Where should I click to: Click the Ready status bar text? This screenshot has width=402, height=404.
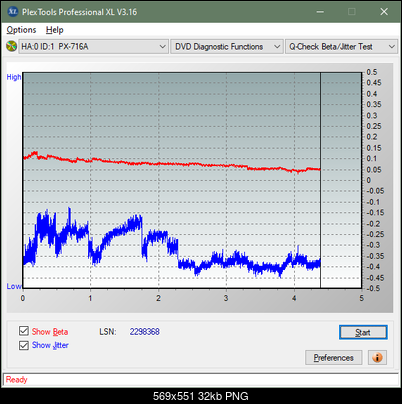pyautogui.click(x=17, y=380)
